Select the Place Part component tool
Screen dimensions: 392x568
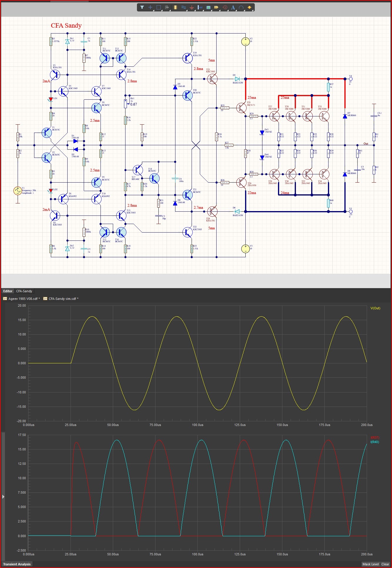[x=175, y=7]
